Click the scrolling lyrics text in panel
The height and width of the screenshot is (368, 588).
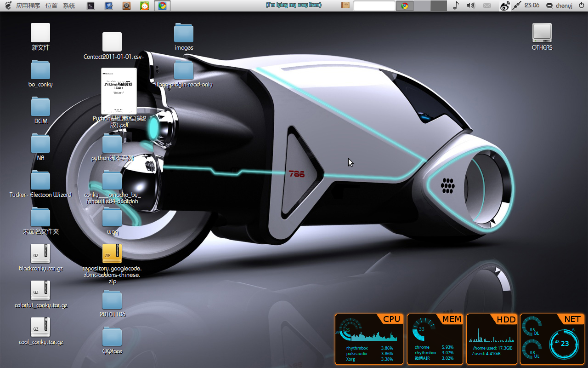click(x=294, y=5)
